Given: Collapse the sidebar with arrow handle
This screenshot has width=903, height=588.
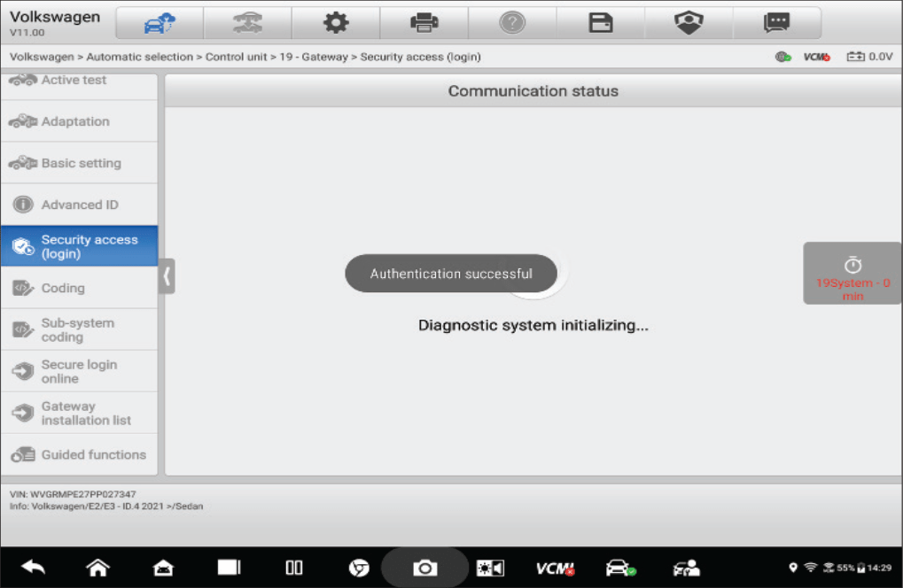Looking at the screenshot, I should [167, 277].
